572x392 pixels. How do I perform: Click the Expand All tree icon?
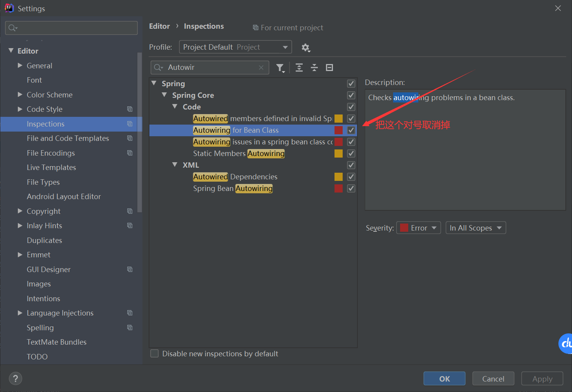(x=299, y=68)
